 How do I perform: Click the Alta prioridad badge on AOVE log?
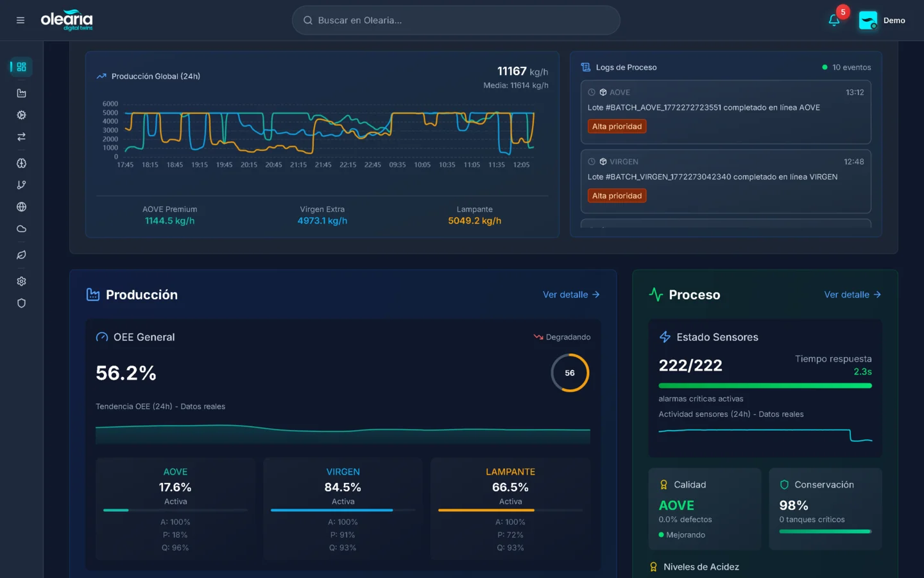coord(617,127)
